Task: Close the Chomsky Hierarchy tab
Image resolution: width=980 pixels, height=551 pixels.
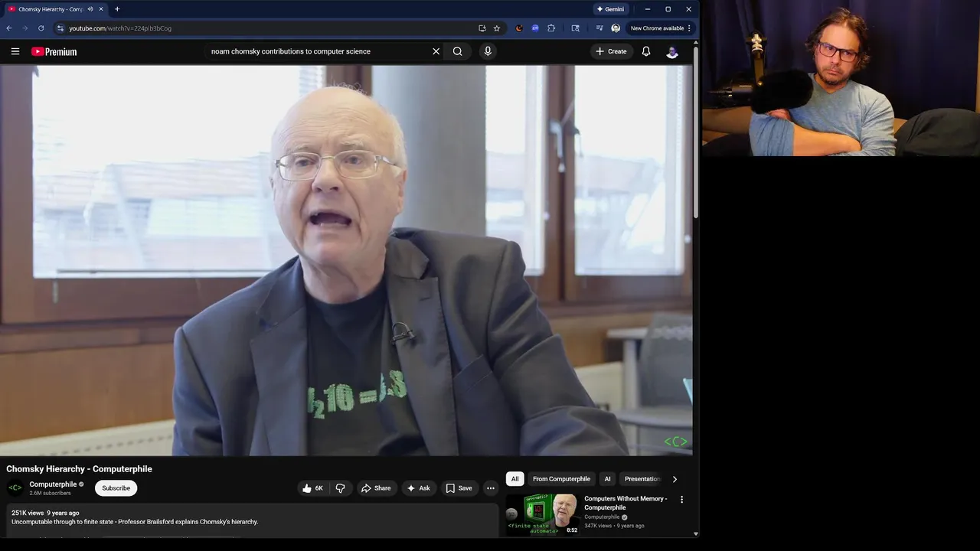Action: [101, 9]
